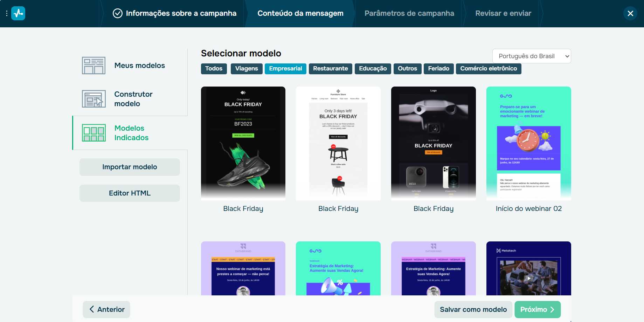Click the left chevron on Anterior
Image resolution: width=644 pixels, height=322 pixels.
pos(92,309)
